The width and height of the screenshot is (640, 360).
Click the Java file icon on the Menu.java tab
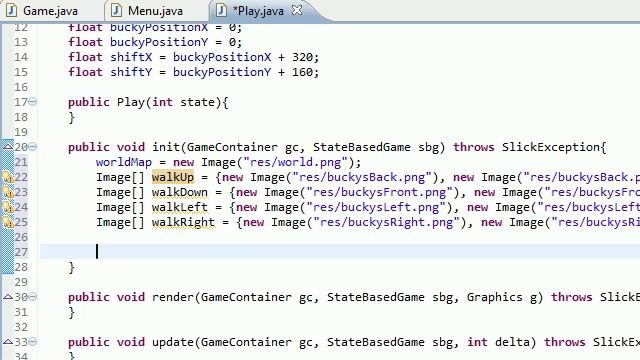click(x=116, y=11)
